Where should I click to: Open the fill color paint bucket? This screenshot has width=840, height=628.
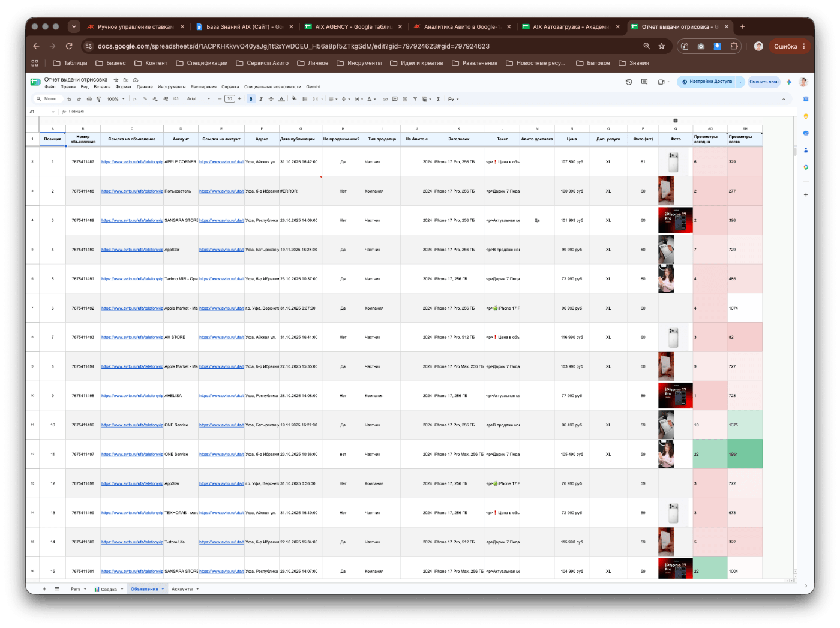(294, 98)
